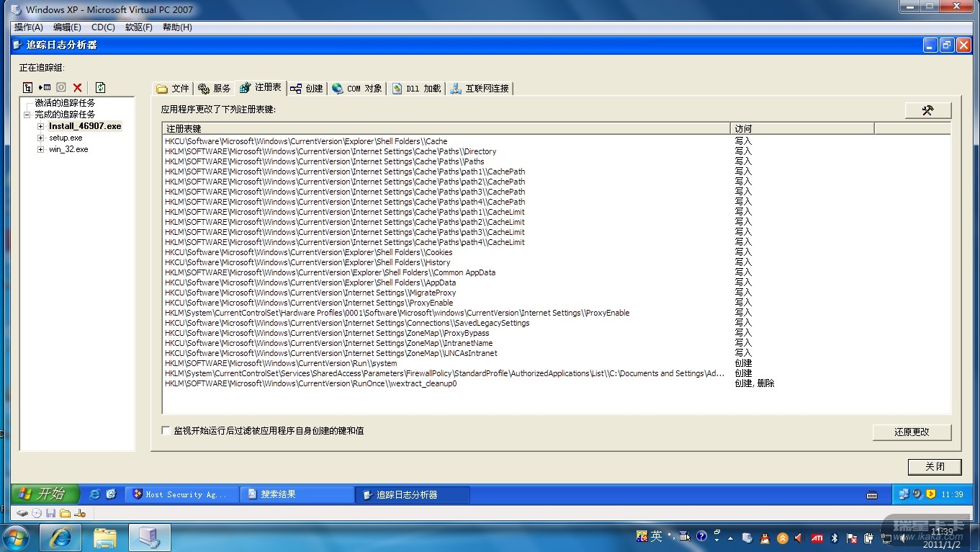Screen dimensions: 980x552
Task: Switch to Host Security Ag... taskbar window
Action: (181, 494)
